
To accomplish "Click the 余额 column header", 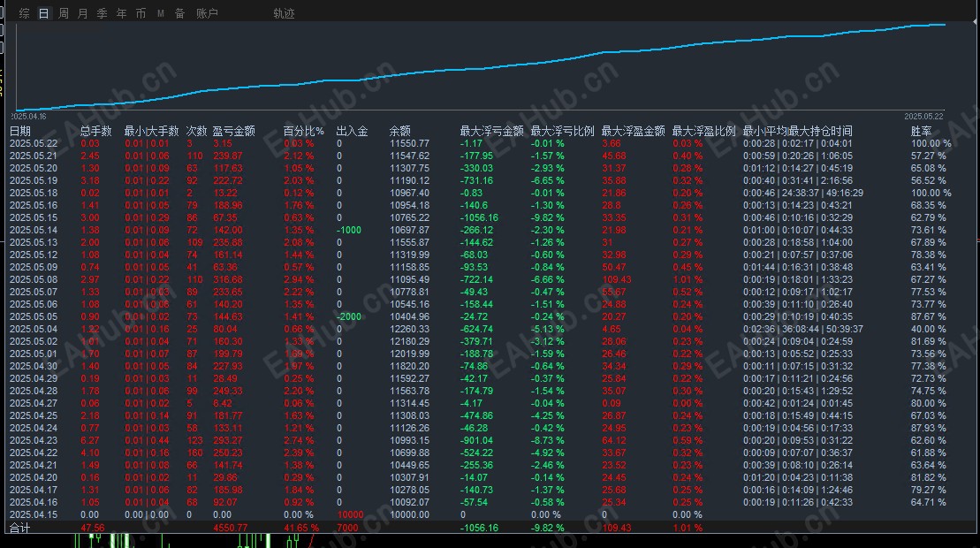I will 400,131.
